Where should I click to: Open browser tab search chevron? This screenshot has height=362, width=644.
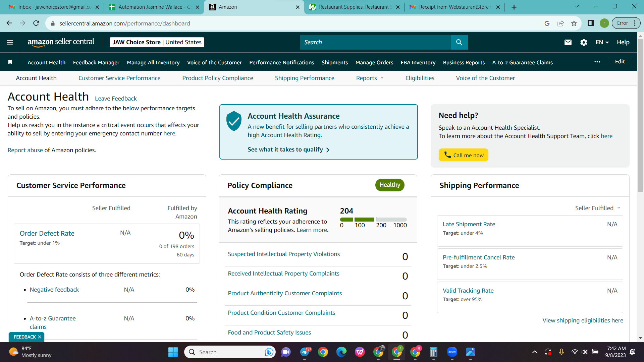point(577,6)
